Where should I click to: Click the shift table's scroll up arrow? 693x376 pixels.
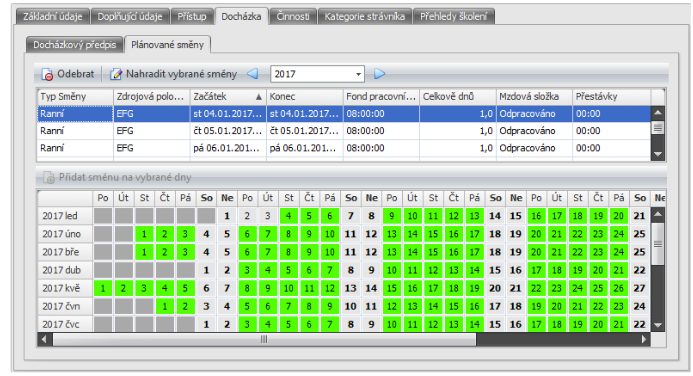click(x=658, y=113)
